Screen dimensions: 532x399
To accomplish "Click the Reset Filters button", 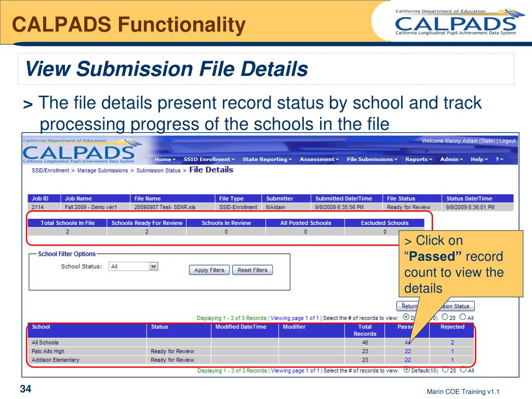I will [x=252, y=270].
